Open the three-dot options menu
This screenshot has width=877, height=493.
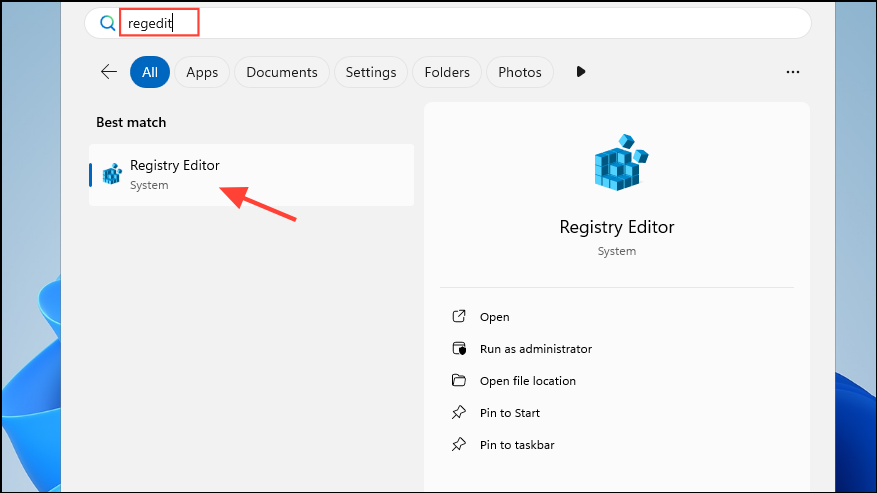point(793,72)
